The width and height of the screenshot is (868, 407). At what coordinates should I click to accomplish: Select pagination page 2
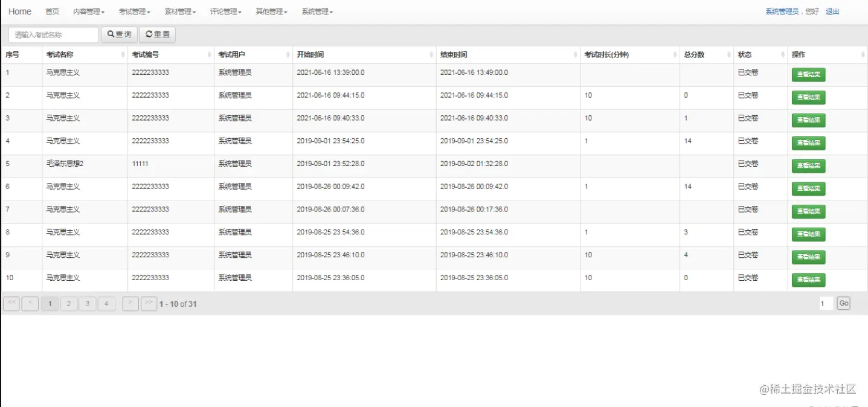pos(69,304)
